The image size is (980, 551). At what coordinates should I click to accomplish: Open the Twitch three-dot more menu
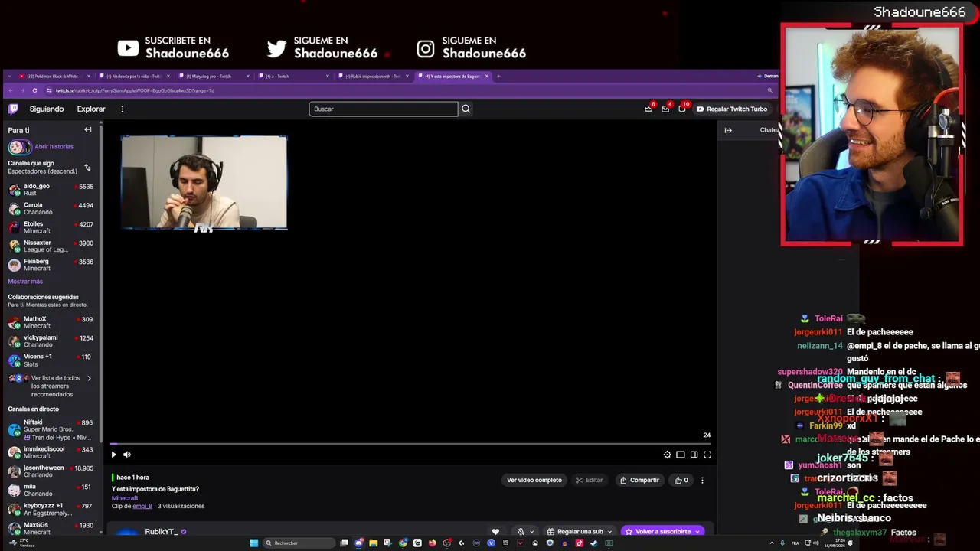coord(122,109)
